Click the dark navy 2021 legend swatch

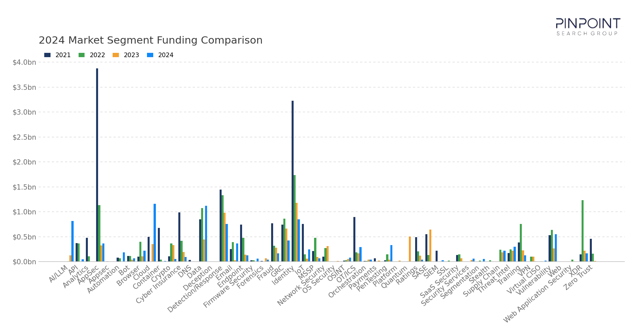(47, 55)
